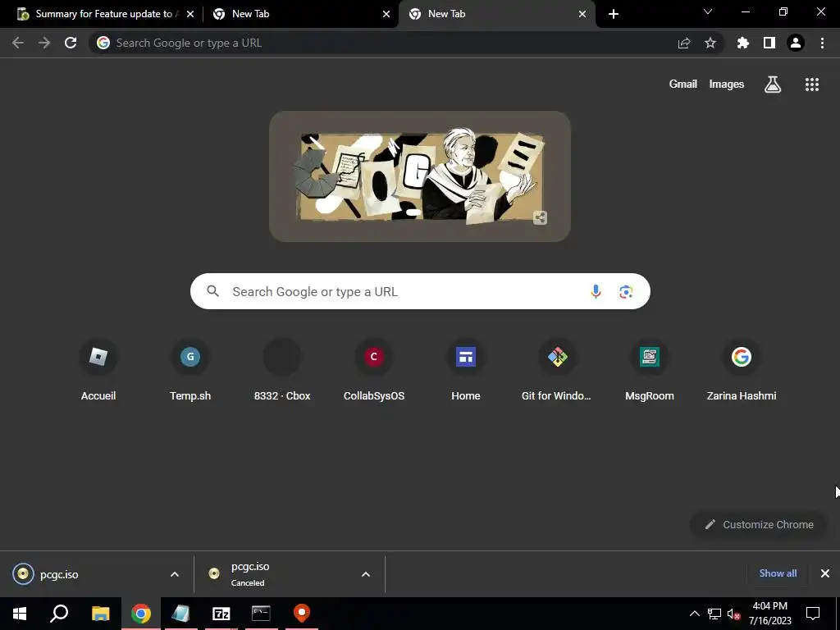Open the Command Prompt taskbar window
840x630 pixels.
point(261,614)
